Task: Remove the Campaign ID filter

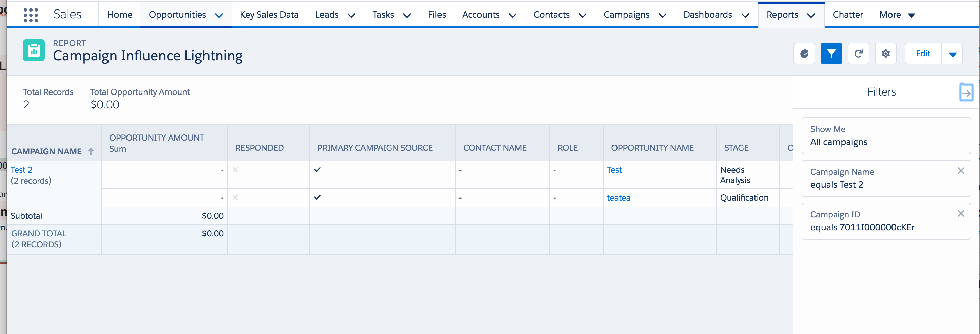Action: tap(961, 213)
